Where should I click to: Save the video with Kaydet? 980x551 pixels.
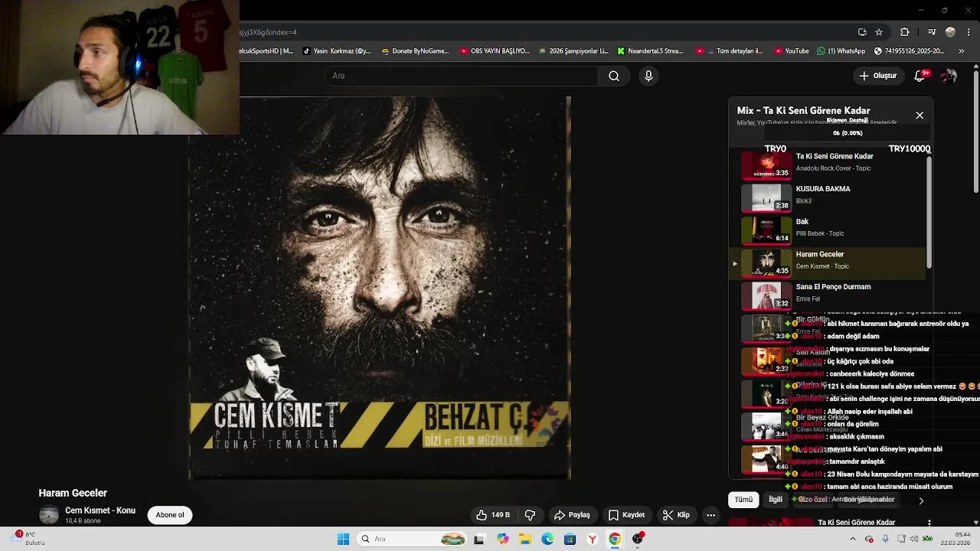[x=626, y=515]
